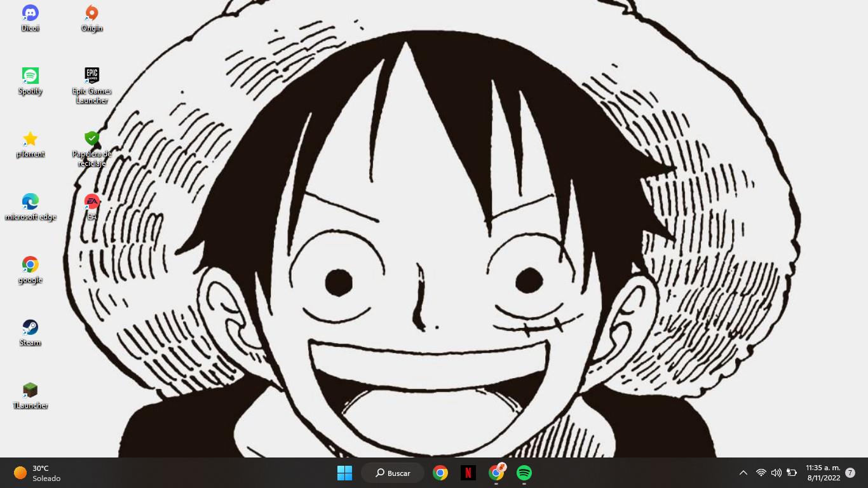Expand the hidden system tray icons chevron

[x=743, y=473]
